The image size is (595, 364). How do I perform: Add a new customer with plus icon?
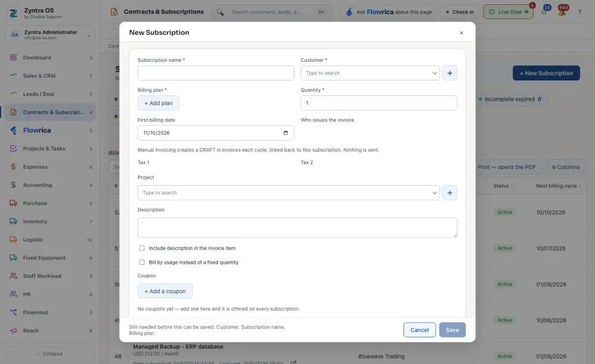coord(450,73)
